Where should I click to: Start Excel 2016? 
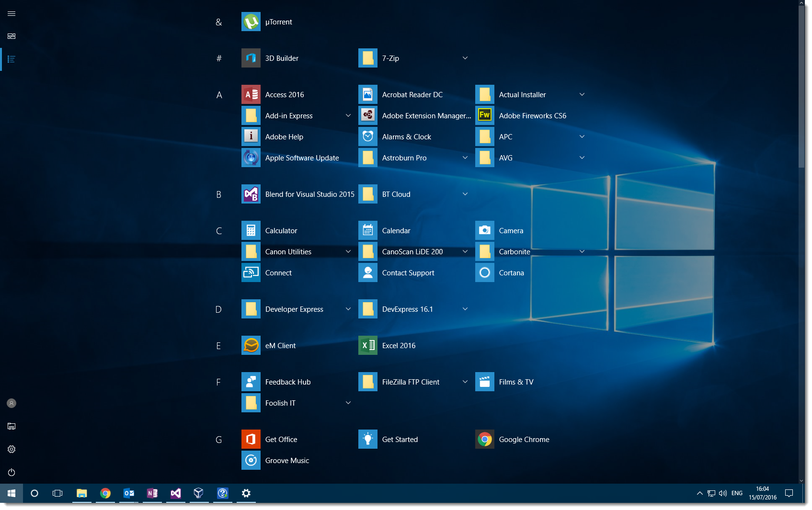(x=398, y=345)
